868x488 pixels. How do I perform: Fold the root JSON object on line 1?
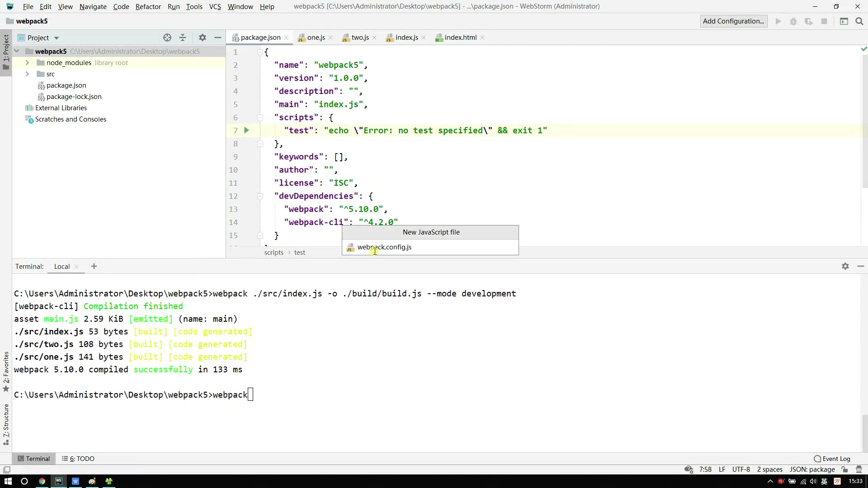pyautogui.click(x=260, y=52)
